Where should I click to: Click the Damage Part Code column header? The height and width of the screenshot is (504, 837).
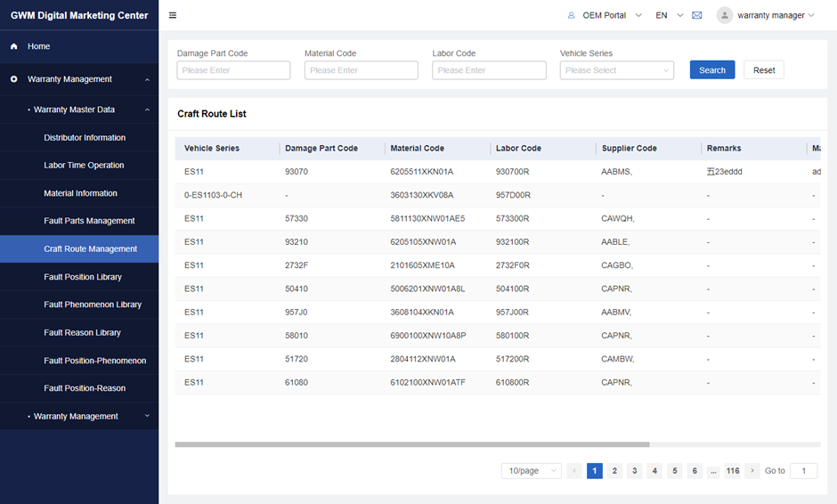(321, 149)
